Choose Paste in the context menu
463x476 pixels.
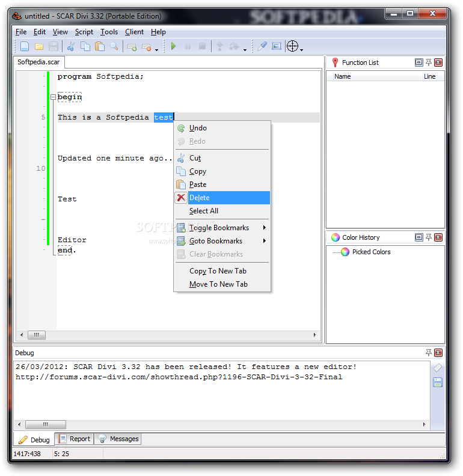[222, 185]
